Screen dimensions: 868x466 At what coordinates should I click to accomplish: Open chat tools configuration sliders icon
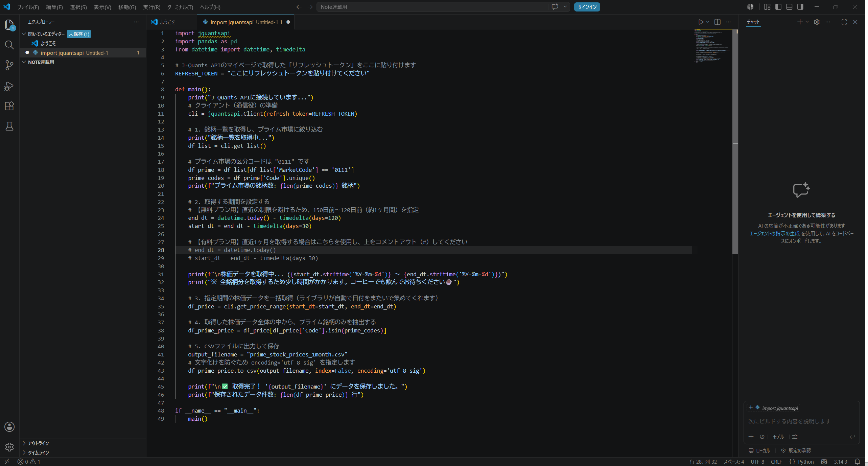point(795,437)
